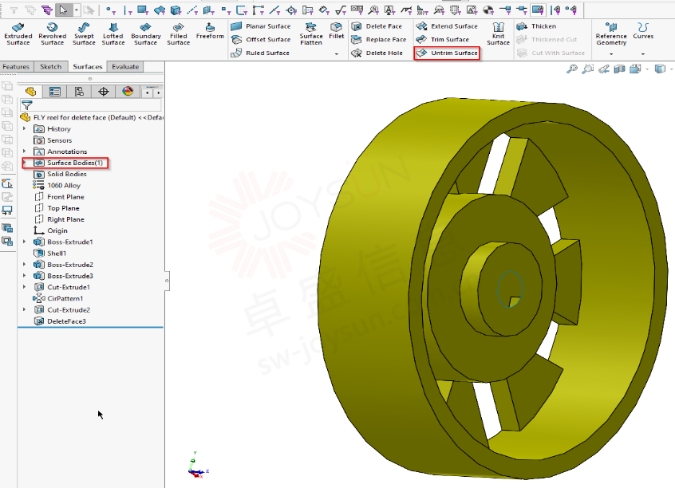
Task: Activate the Lofted Surface tool
Action: (x=113, y=34)
